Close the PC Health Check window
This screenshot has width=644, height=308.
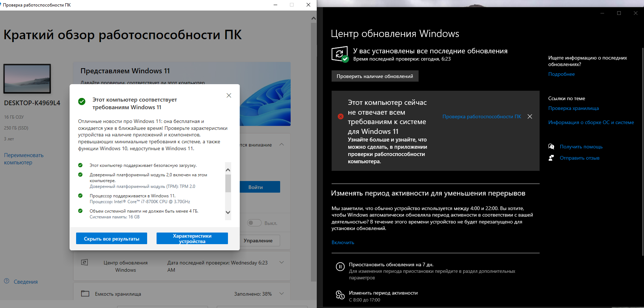[x=308, y=5]
